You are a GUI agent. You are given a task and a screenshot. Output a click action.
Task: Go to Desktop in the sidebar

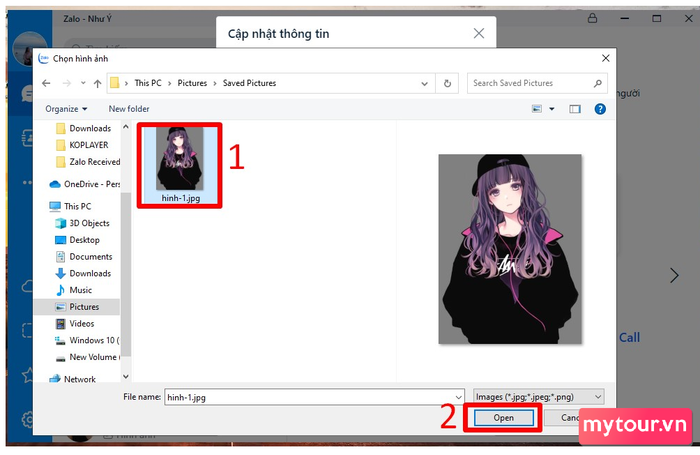(x=77, y=240)
